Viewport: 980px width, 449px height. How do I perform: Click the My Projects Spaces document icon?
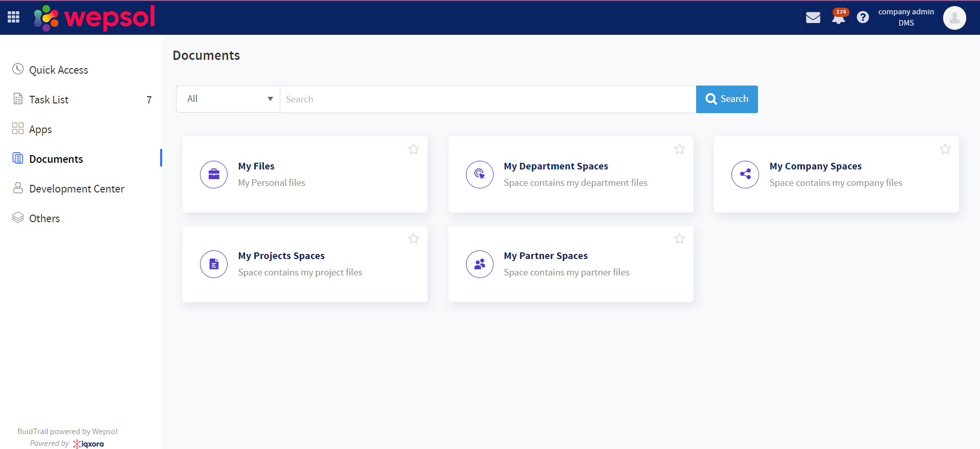(x=214, y=264)
